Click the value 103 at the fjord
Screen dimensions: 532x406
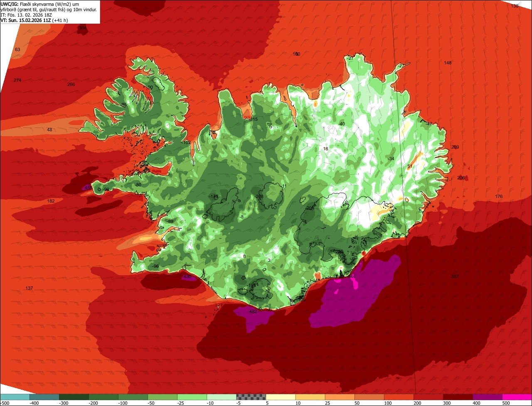(187, 142)
